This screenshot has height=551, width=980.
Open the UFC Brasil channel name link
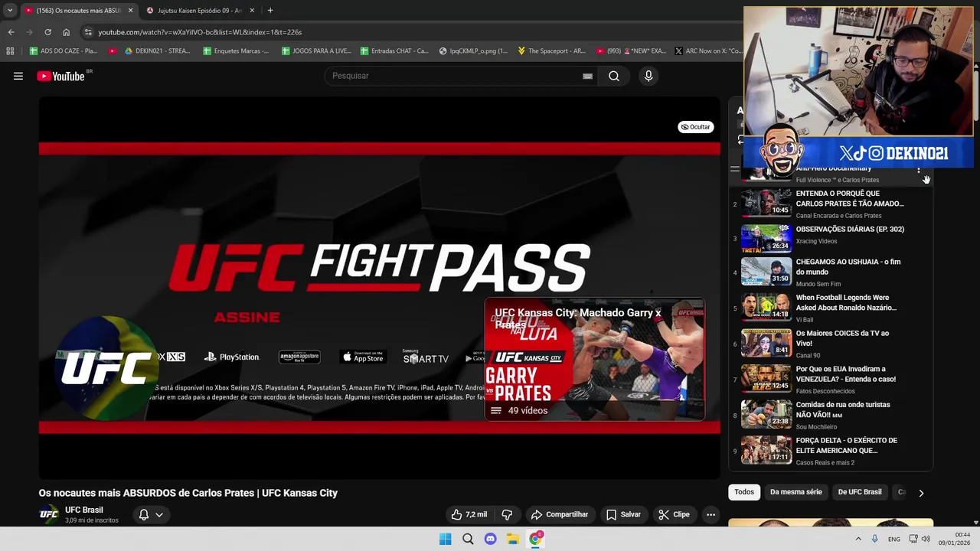point(84,510)
